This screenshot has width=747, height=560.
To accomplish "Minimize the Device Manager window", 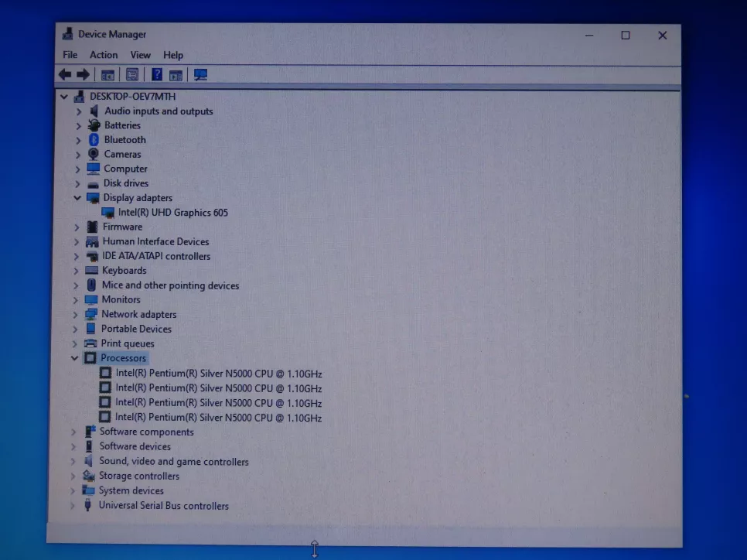I will pyautogui.click(x=589, y=36).
